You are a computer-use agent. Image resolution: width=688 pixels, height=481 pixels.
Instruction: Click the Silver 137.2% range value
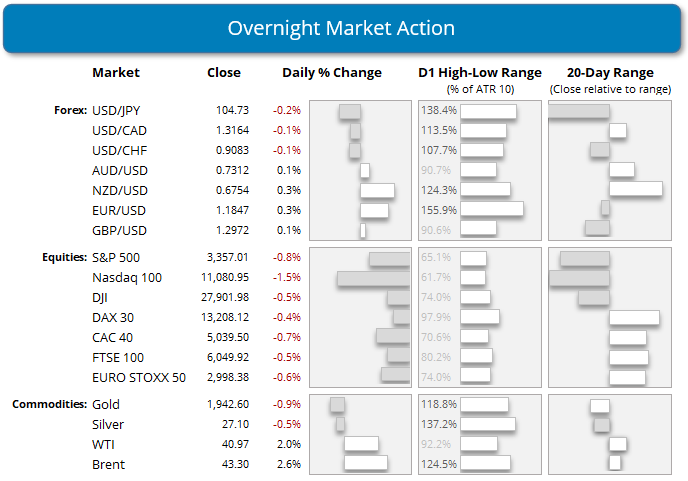coord(439,425)
